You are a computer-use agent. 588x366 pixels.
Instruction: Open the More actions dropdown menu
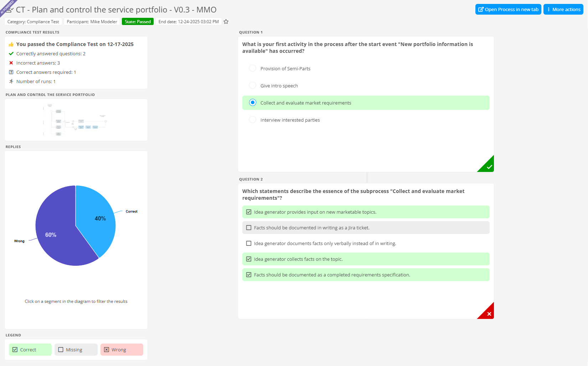(563, 10)
